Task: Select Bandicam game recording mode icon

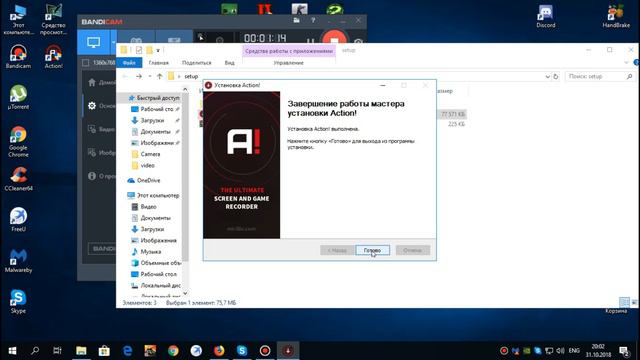Action: pyautogui.click(x=136, y=41)
